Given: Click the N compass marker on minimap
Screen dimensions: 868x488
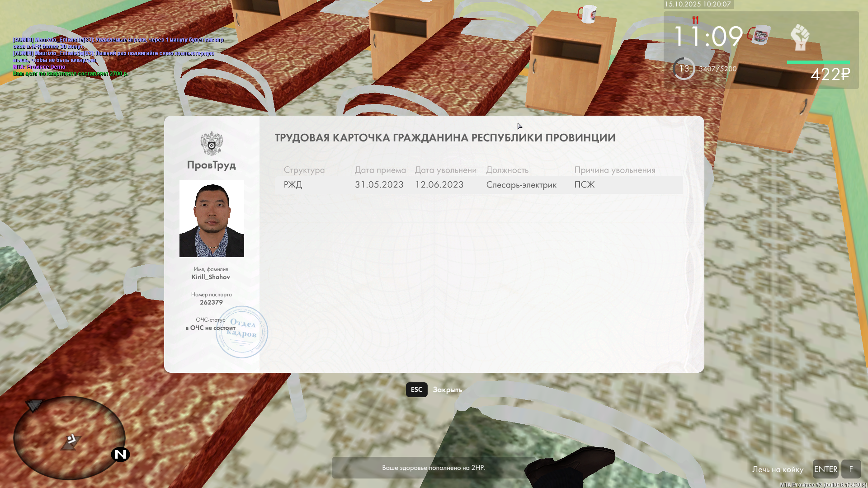Looking at the screenshot, I should point(120,454).
